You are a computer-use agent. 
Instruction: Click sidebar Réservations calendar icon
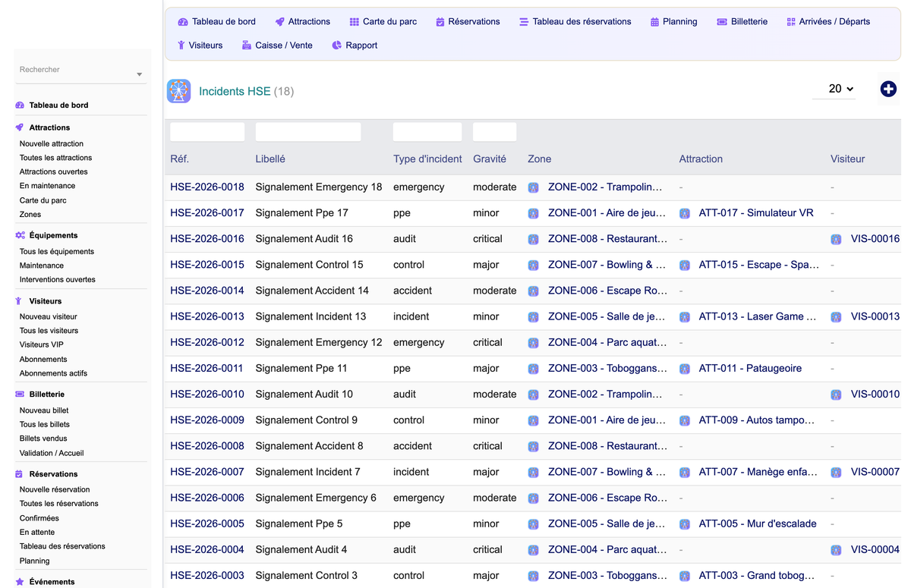coord(20,474)
